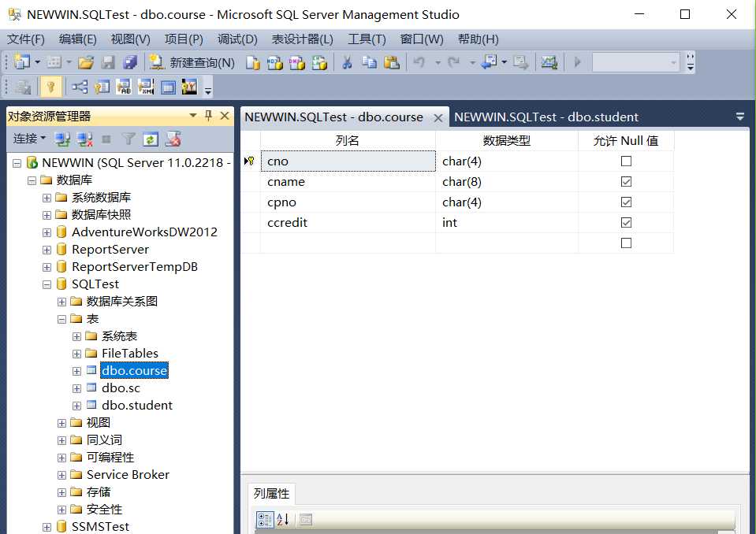Click the Cut scissors icon

click(x=347, y=62)
